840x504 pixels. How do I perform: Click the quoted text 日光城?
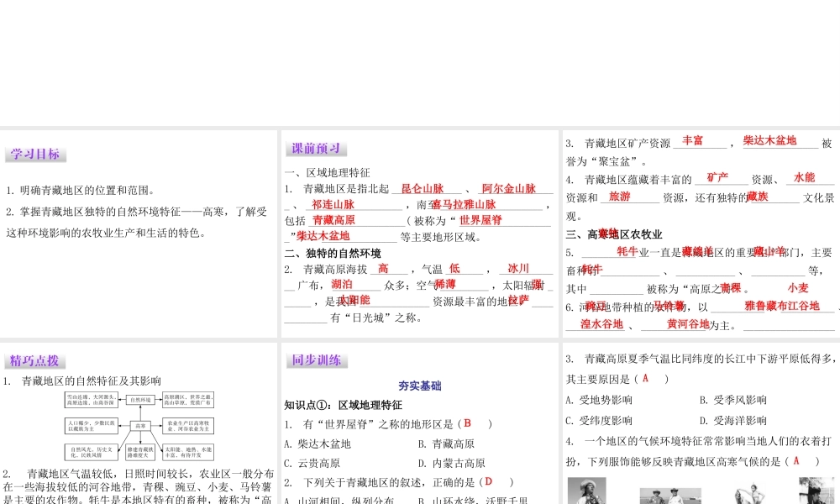click(x=369, y=318)
